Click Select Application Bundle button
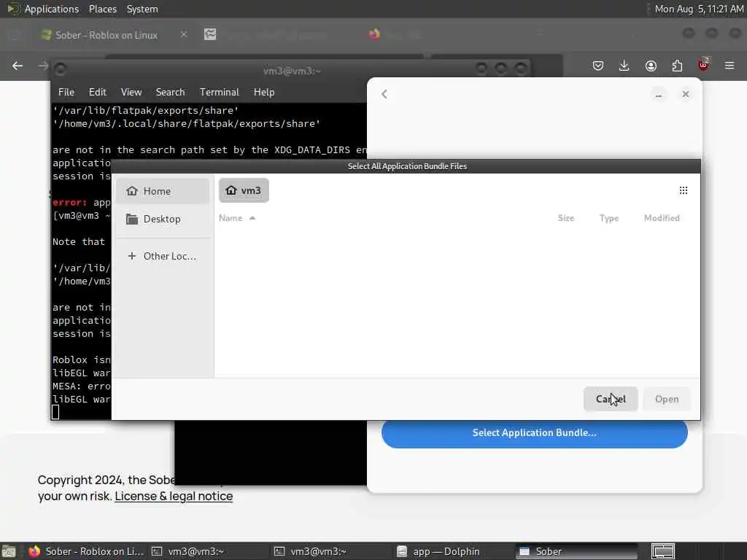Image resolution: width=747 pixels, height=560 pixels. click(535, 433)
